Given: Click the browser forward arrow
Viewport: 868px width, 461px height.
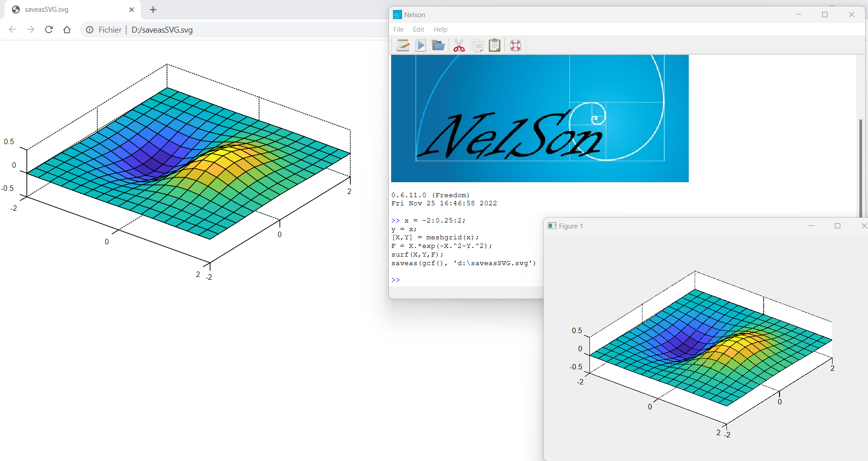Looking at the screenshot, I should [x=30, y=29].
